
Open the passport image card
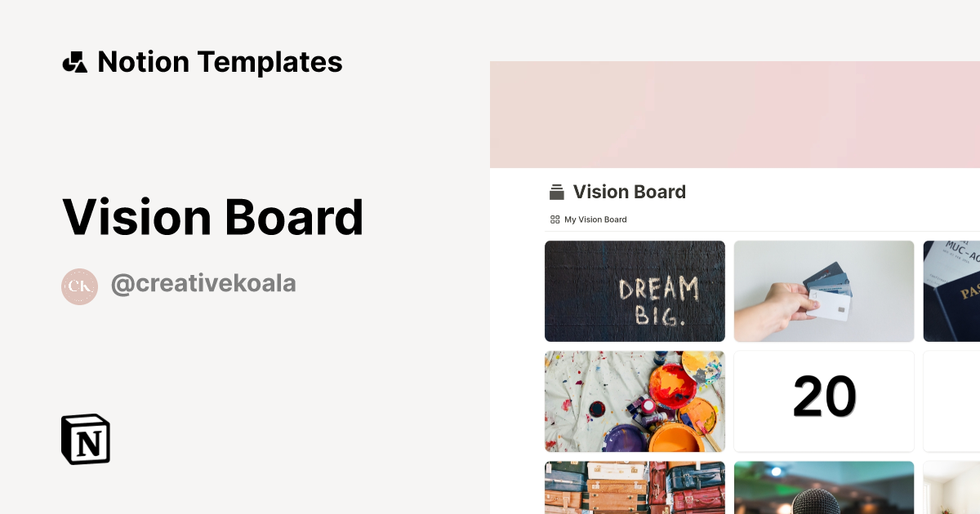pyautogui.click(x=951, y=291)
